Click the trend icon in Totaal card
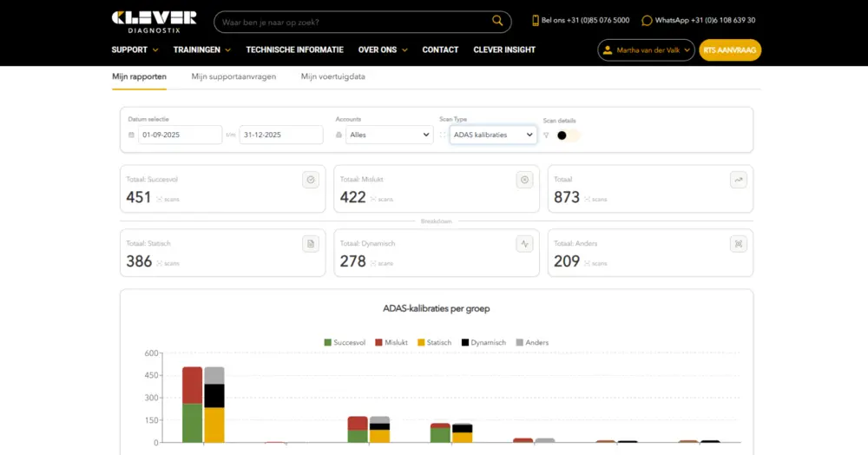 (x=739, y=180)
